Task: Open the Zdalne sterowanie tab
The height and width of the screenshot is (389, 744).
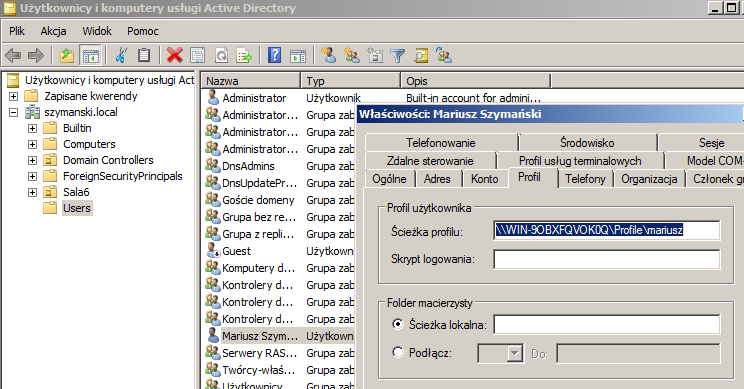Action: [x=430, y=161]
